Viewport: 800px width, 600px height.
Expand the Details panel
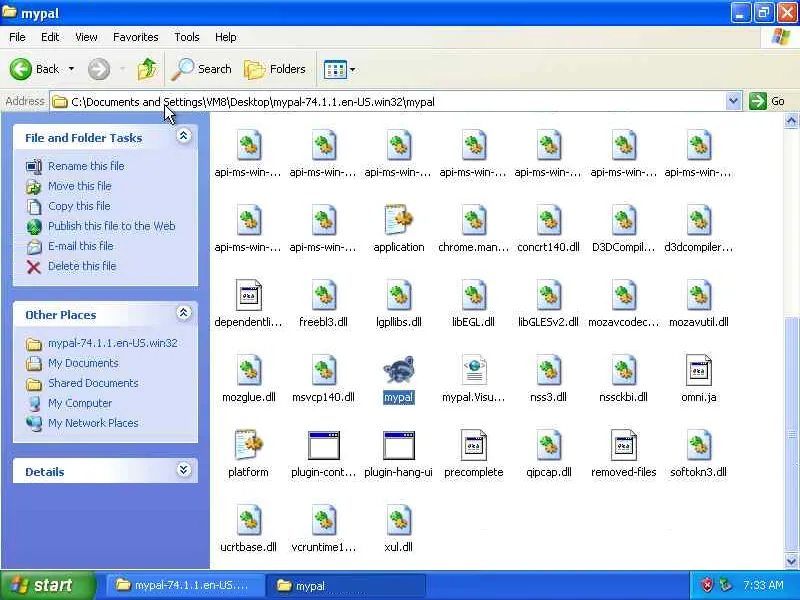184,470
